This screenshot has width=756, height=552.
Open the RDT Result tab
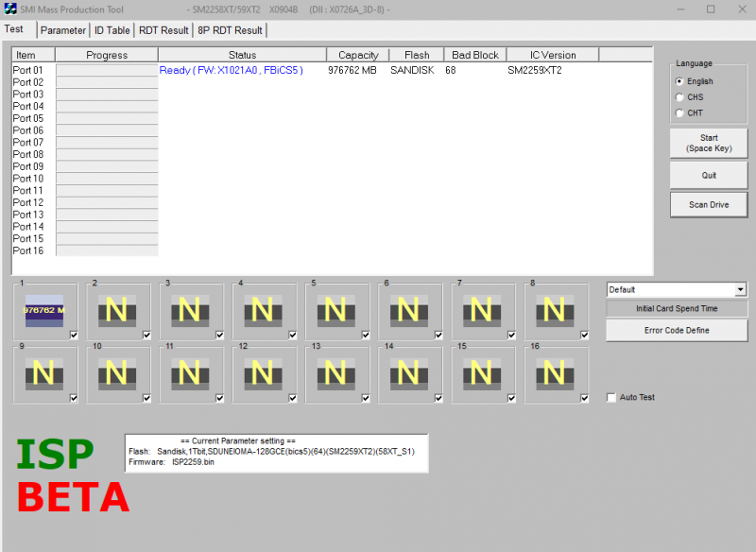163,30
